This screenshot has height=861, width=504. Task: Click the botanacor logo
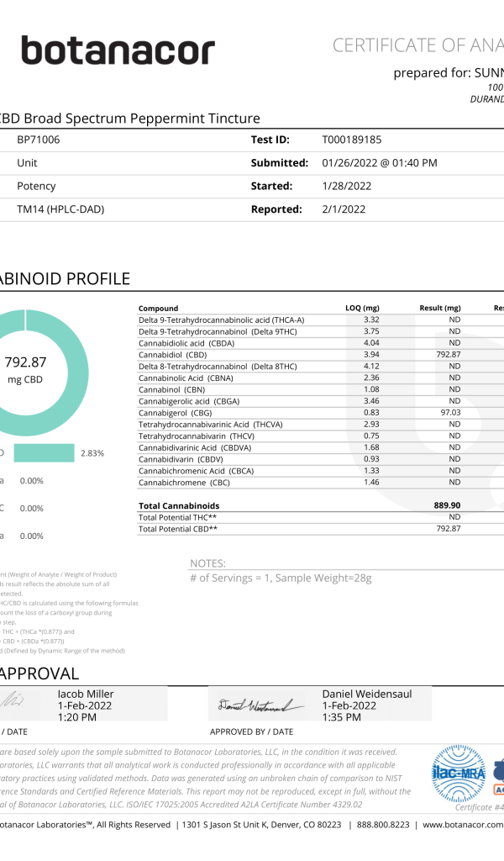click(x=118, y=50)
